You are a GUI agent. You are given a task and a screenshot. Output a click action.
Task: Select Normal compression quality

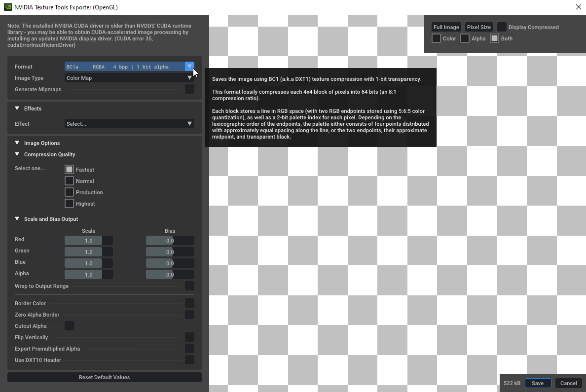pos(69,181)
